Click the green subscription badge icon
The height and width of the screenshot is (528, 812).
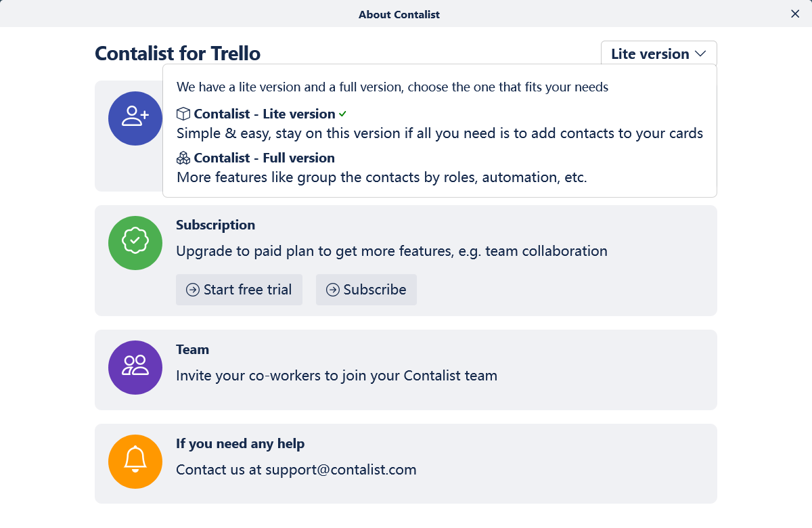coord(135,243)
